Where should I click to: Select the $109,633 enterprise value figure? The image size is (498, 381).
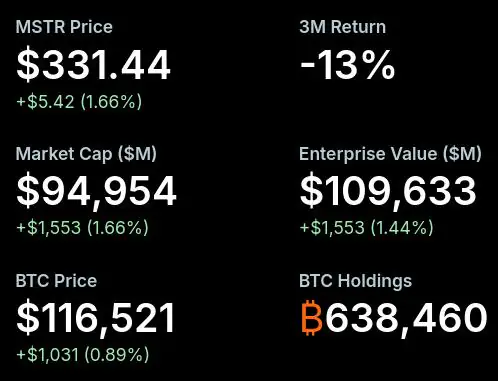point(388,191)
